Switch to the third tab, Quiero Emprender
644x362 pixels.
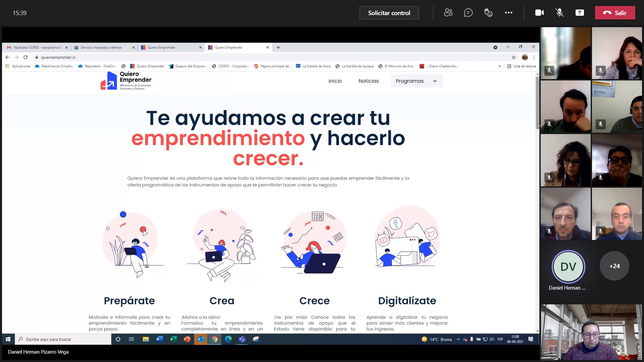pos(171,47)
